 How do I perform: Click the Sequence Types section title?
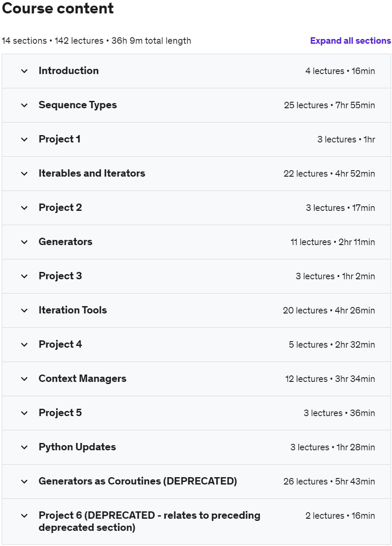(x=77, y=105)
